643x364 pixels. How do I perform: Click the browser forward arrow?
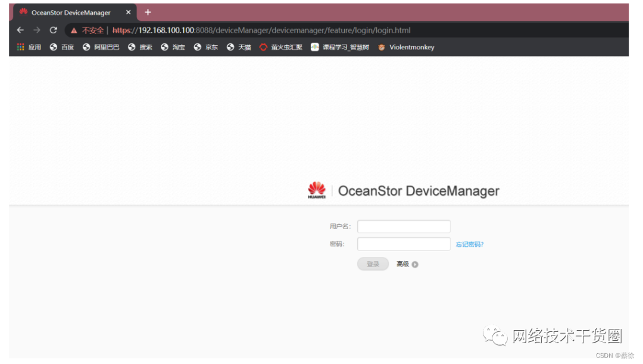(x=36, y=30)
